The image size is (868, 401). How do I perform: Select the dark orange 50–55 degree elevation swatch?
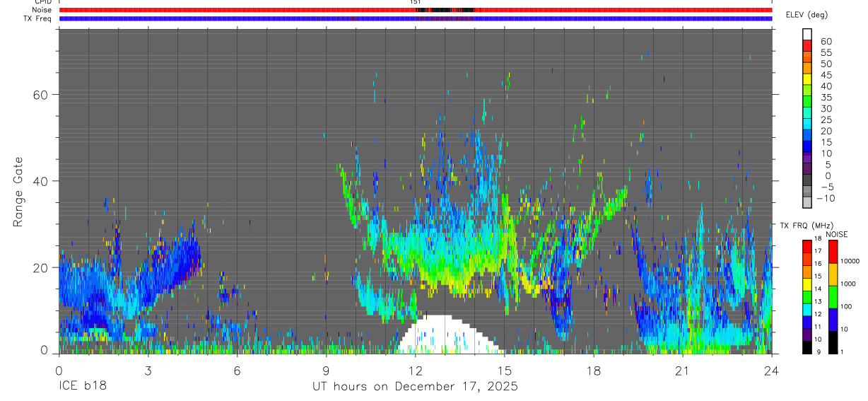807,57
